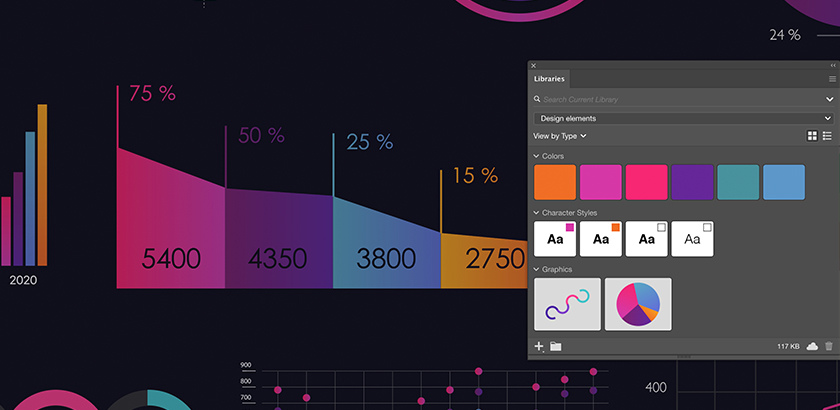Select the Libraries tab
This screenshot has height=410, width=840.
click(x=549, y=79)
